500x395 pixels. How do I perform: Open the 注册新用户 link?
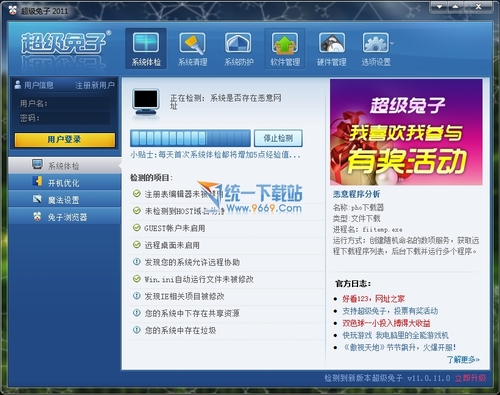tap(95, 85)
